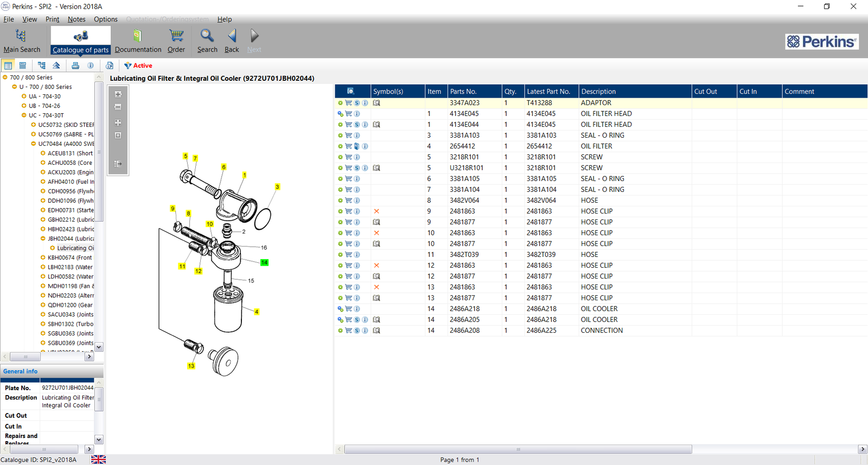Click the magnifier Search toolbar icon
868x465 pixels.
click(207, 36)
